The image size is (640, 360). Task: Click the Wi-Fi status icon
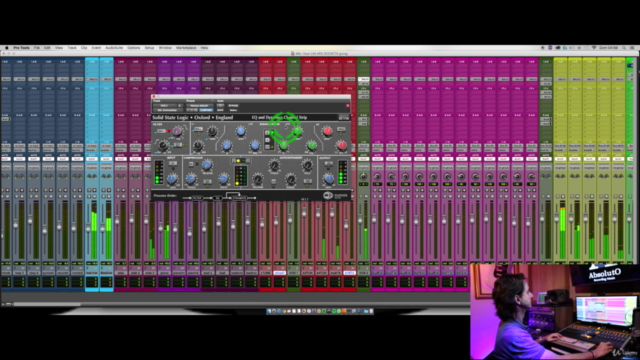[594, 48]
